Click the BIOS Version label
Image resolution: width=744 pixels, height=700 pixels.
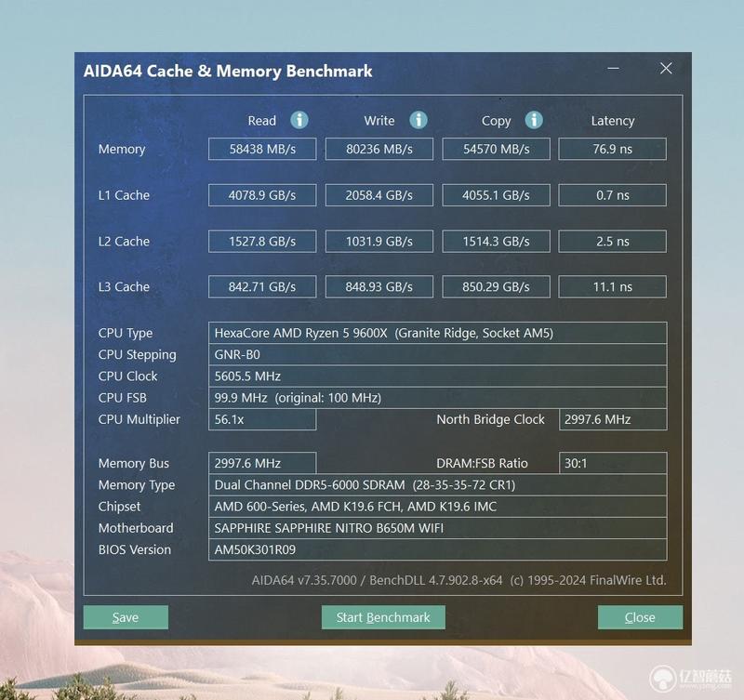135,549
